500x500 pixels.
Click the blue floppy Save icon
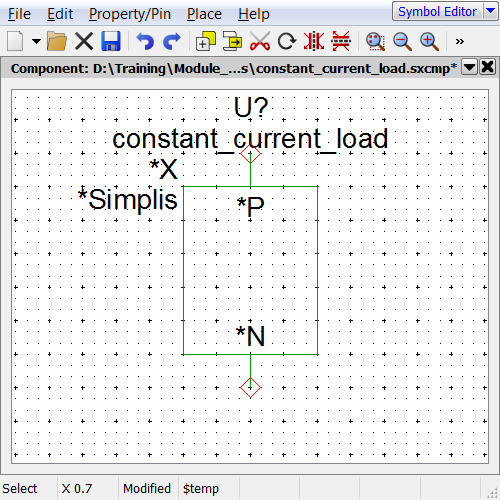[x=111, y=41]
